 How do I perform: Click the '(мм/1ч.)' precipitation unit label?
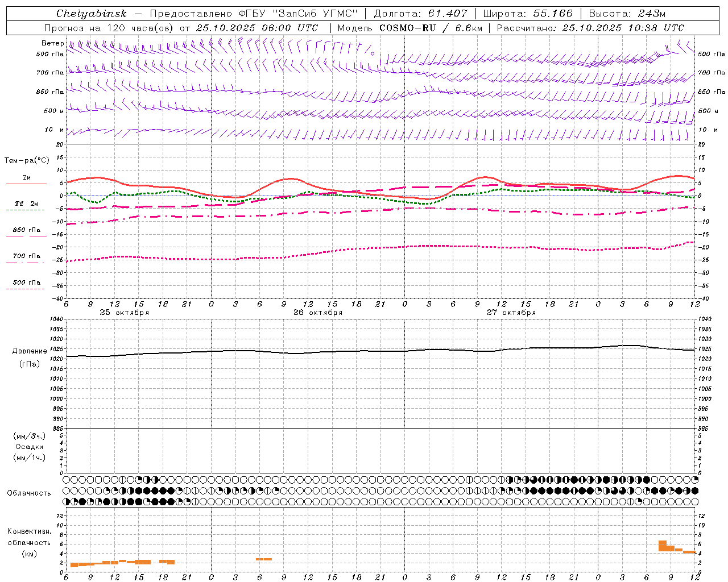[30, 457]
